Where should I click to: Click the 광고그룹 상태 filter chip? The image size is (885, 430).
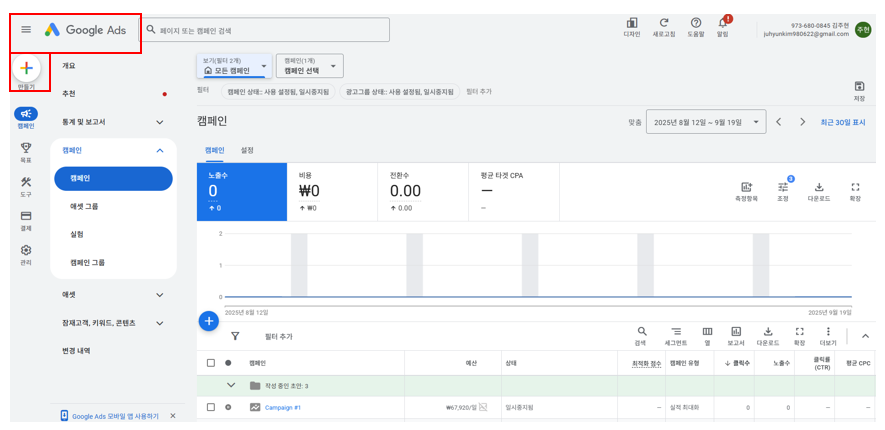click(400, 91)
